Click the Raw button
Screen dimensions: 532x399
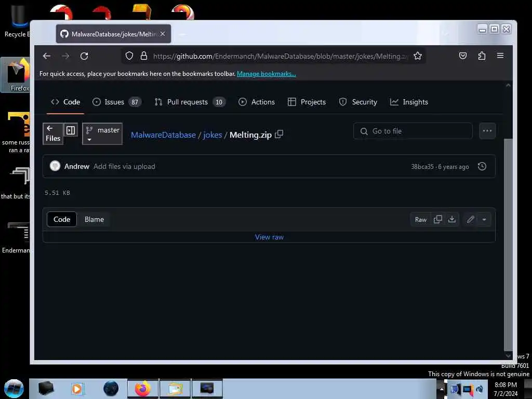click(x=421, y=220)
